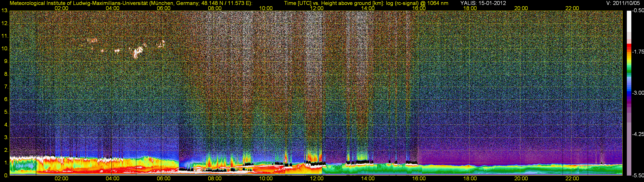Click the -0.50 colorbar value
644x182 pixels.
(638, 10)
